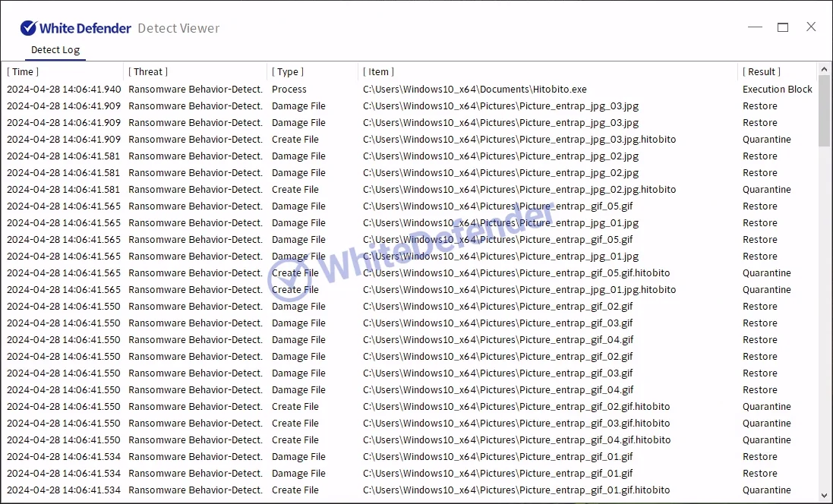The height and width of the screenshot is (504, 833).
Task: Select the Picture_entrap_gif_05.gif.hitobito Create File row
Action: pos(516,273)
